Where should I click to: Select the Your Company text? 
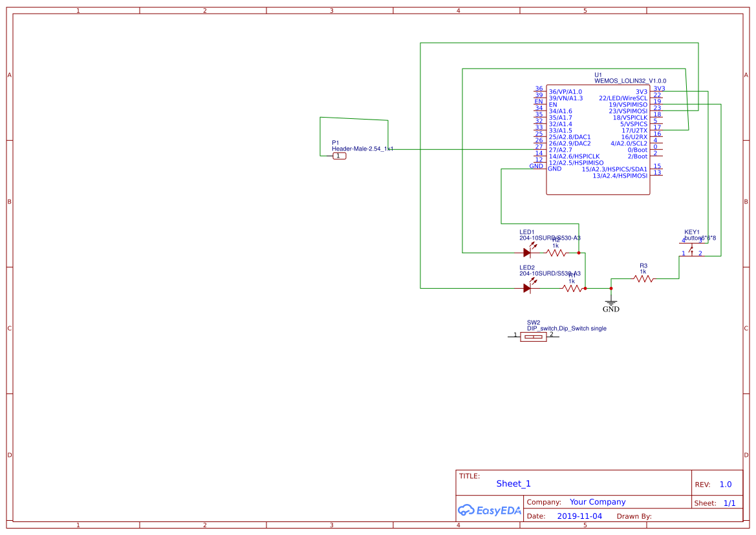[598, 502]
